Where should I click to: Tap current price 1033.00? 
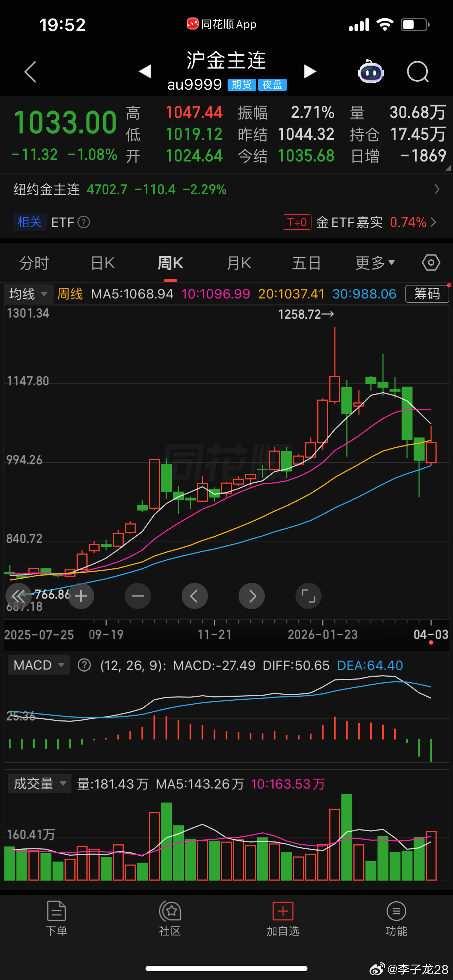pyautogui.click(x=65, y=122)
